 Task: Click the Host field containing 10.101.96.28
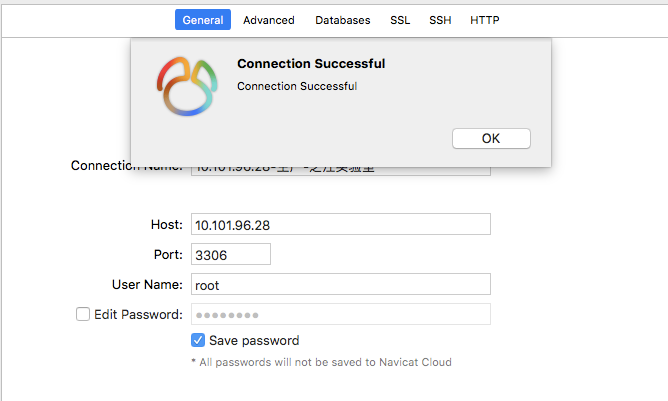point(341,224)
